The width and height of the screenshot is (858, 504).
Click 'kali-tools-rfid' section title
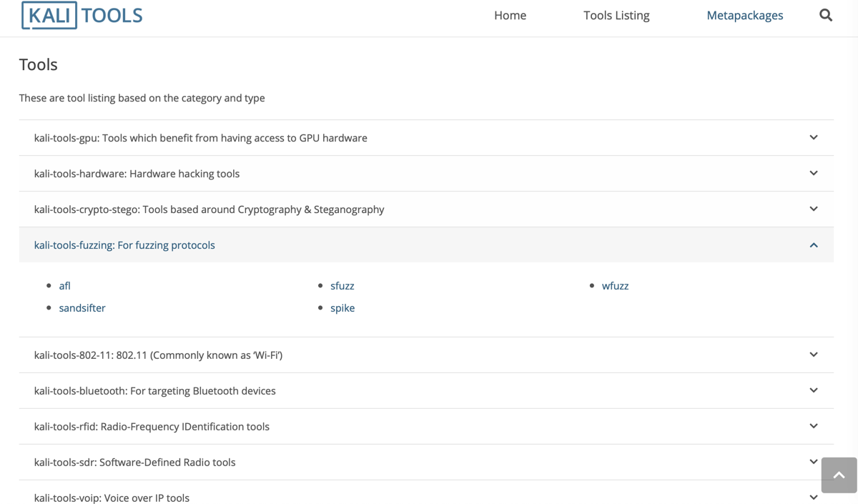pos(152,426)
